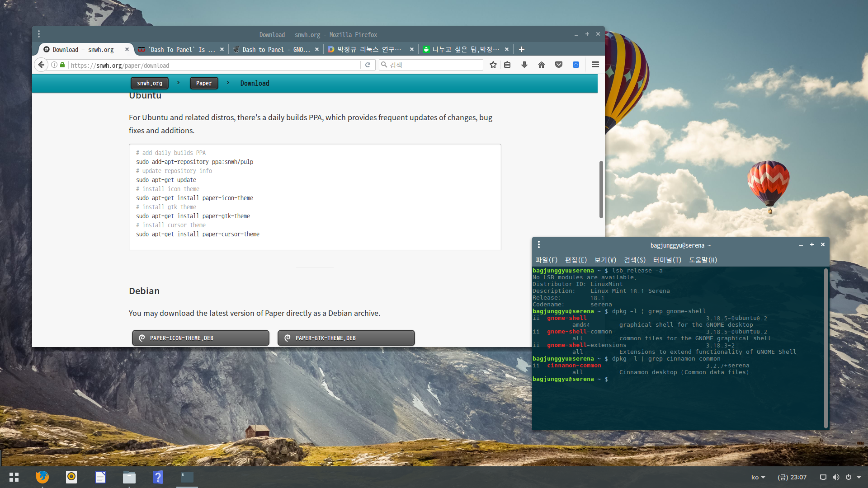Open a new Firefox tab
The width and height of the screenshot is (868, 488).
pos(522,49)
